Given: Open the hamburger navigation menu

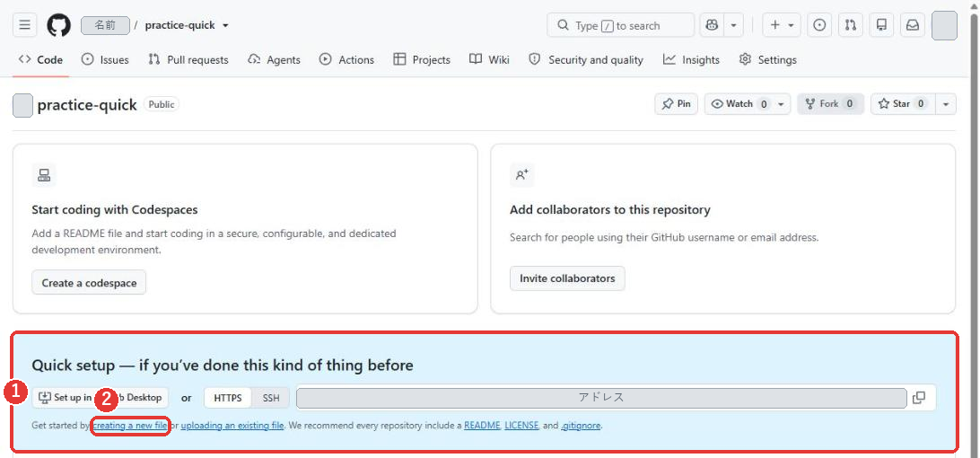Looking at the screenshot, I should point(24,25).
